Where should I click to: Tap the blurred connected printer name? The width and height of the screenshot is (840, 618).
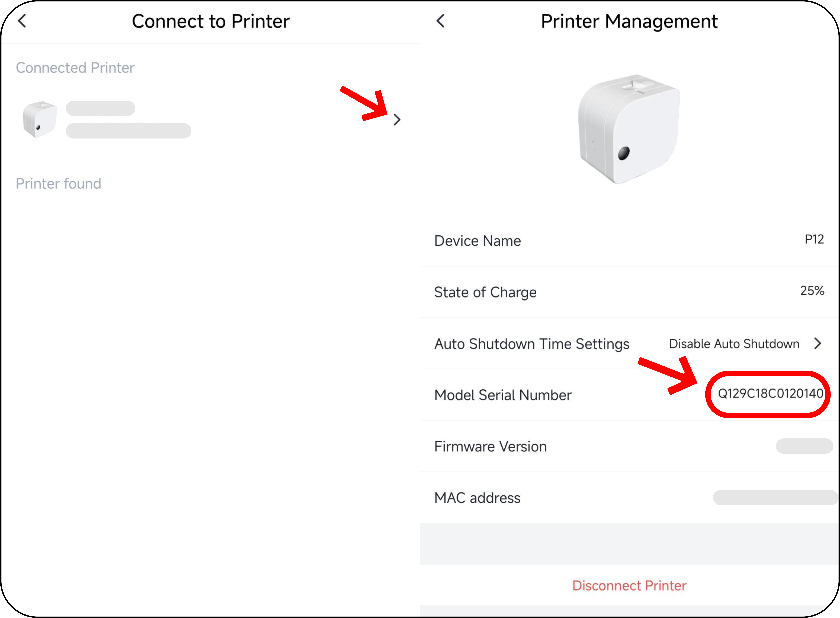[x=100, y=108]
